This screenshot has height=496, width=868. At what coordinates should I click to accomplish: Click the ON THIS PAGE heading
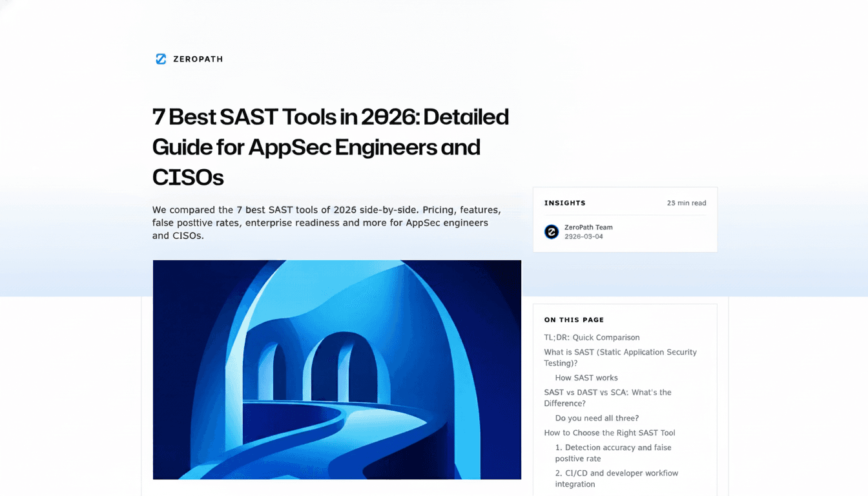pyautogui.click(x=574, y=320)
